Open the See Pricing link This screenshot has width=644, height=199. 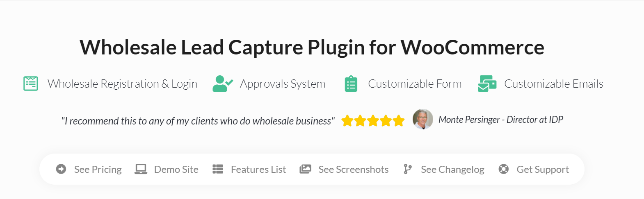tap(98, 170)
